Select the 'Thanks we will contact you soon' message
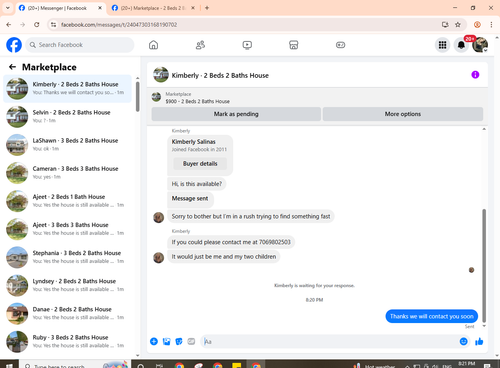The image size is (500, 368). pos(432,316)
